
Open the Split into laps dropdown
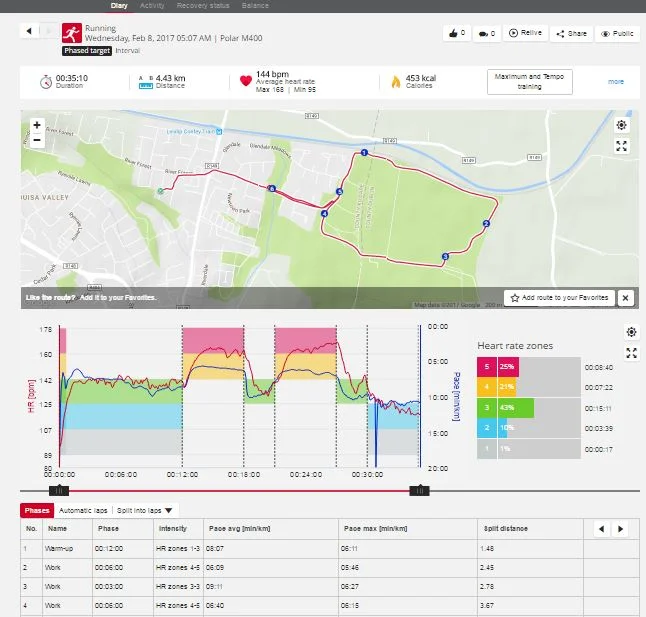coord(145,510)
